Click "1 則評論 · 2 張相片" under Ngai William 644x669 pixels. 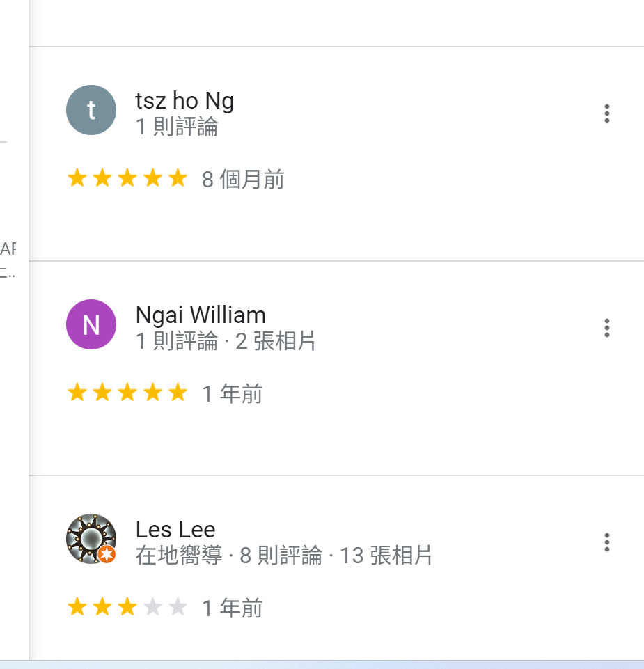(x=226, y=342)
